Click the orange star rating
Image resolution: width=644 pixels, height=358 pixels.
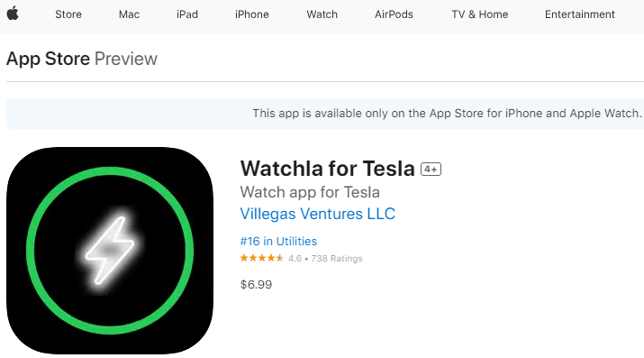tap(261, 258)
